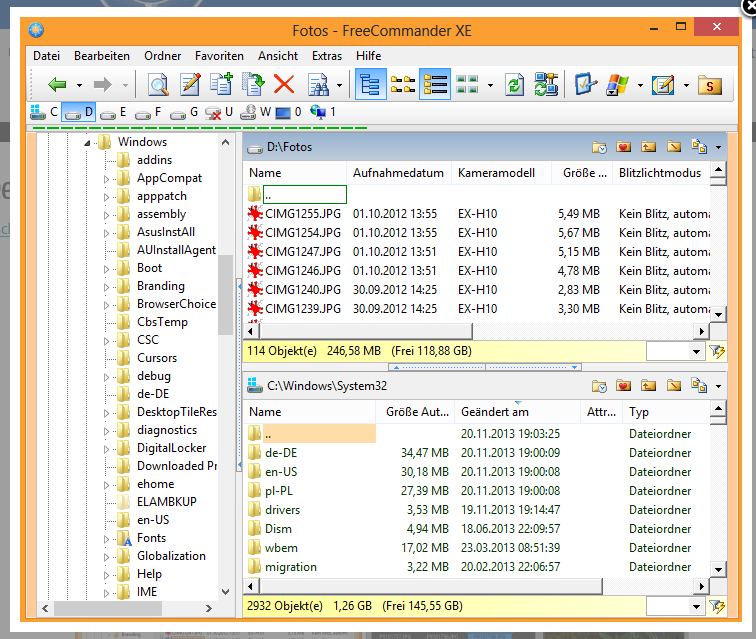The width and height of the screenshot is (756, 639).
Task: Open the Ordner menu
Action: click(162, 56)
